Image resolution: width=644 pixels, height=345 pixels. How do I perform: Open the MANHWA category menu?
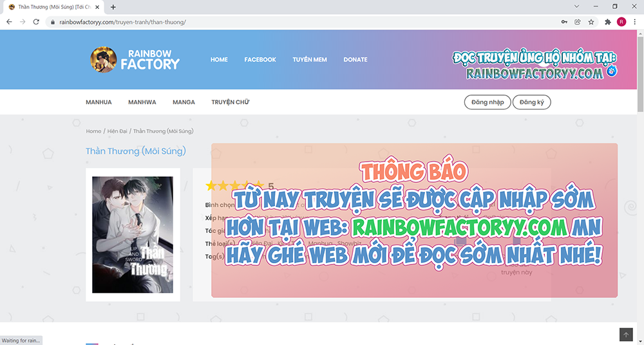click(142, 102)
